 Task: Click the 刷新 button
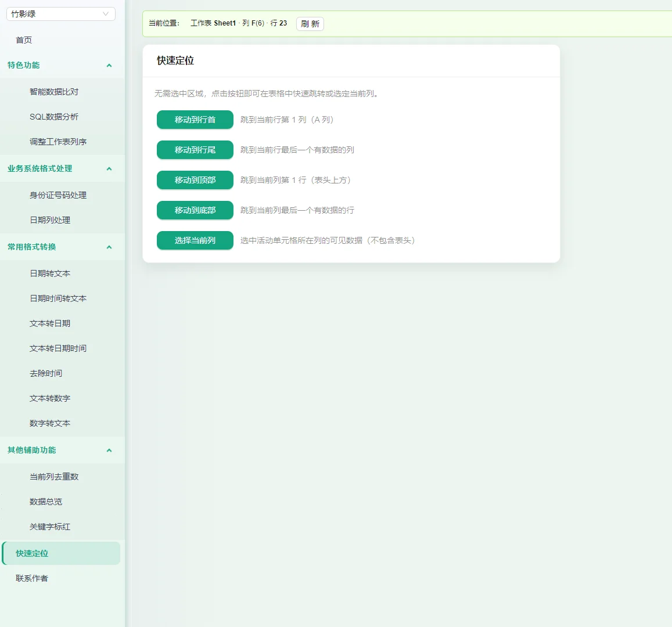(310, 24)
